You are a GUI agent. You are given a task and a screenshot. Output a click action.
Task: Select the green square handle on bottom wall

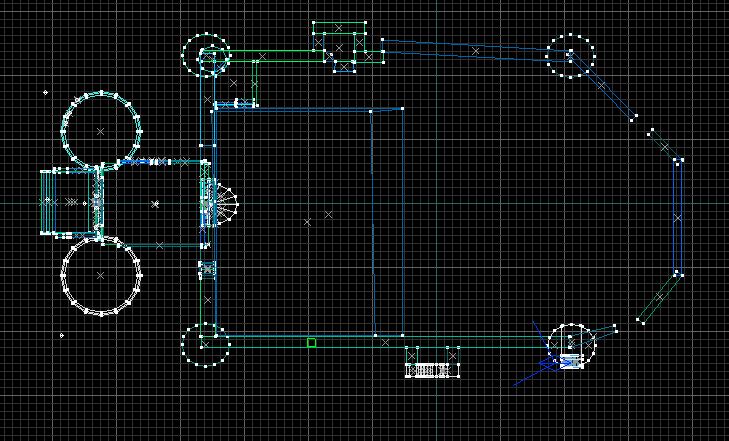click(x=311, y=343)
